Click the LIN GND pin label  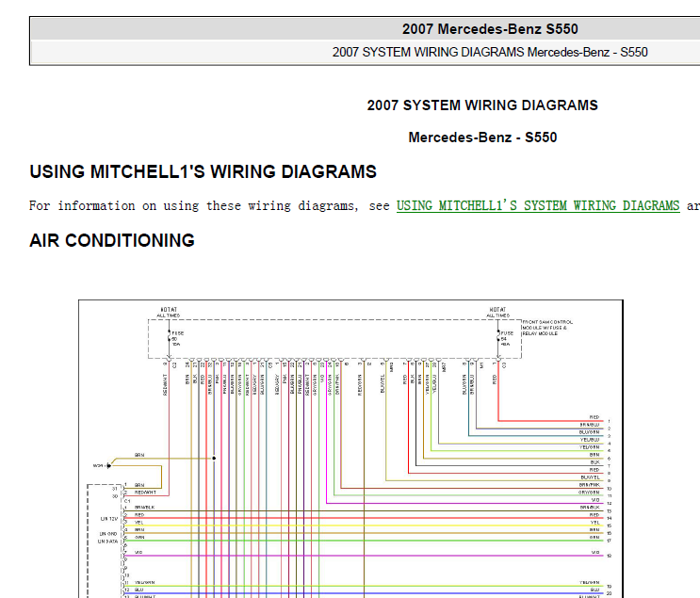[x=108, y=534]
